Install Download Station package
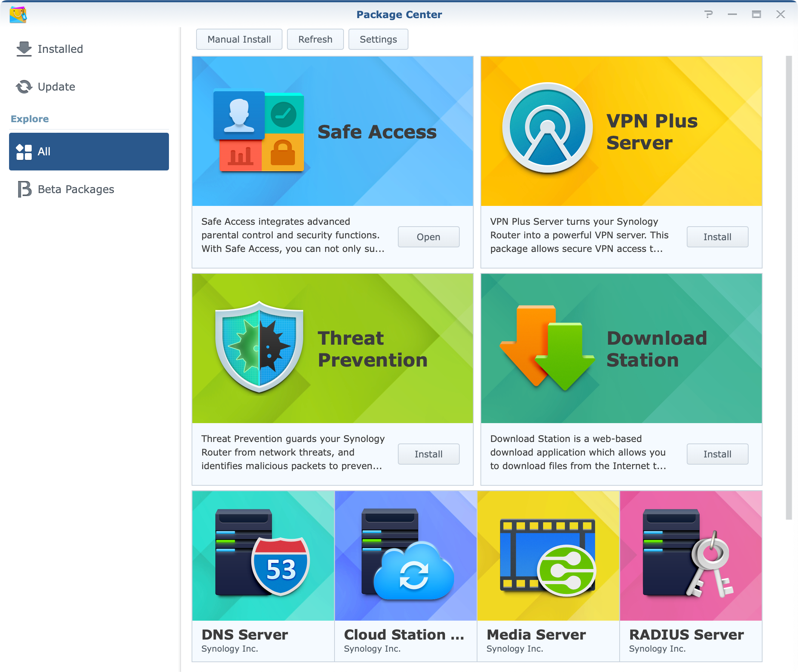Viewport: 798px width, 672px height. tap(717, 454)
